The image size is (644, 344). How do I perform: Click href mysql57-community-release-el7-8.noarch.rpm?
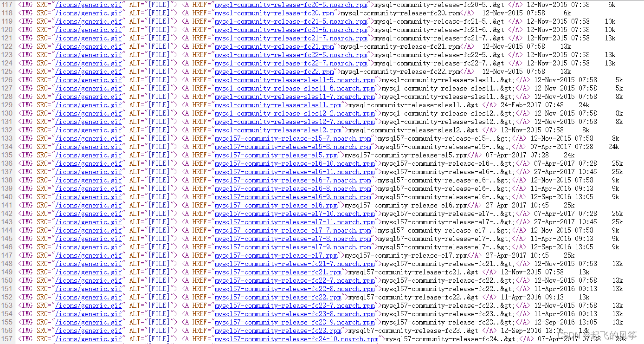(x=293, y=239)
